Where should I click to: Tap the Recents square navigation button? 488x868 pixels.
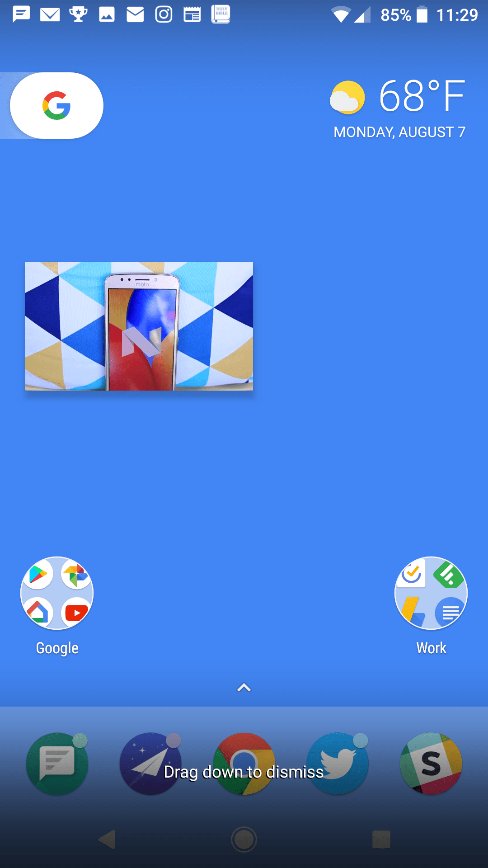[x=381, y=840]
